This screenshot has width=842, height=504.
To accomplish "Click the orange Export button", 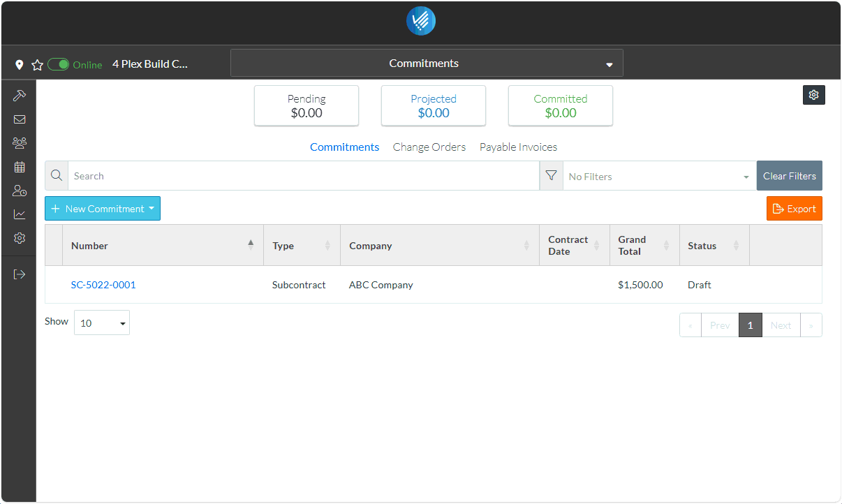I will point(795,209).
